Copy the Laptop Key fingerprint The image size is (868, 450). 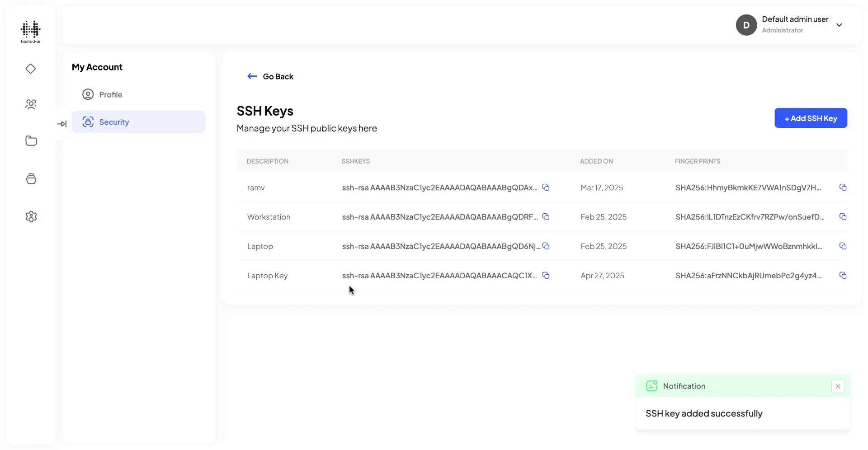pyautogui.click(x=844, y=275)
